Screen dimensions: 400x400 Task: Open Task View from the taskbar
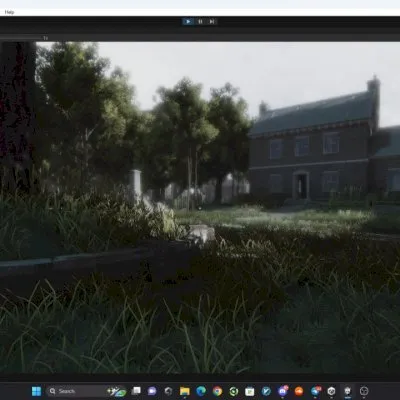(136, 391)
